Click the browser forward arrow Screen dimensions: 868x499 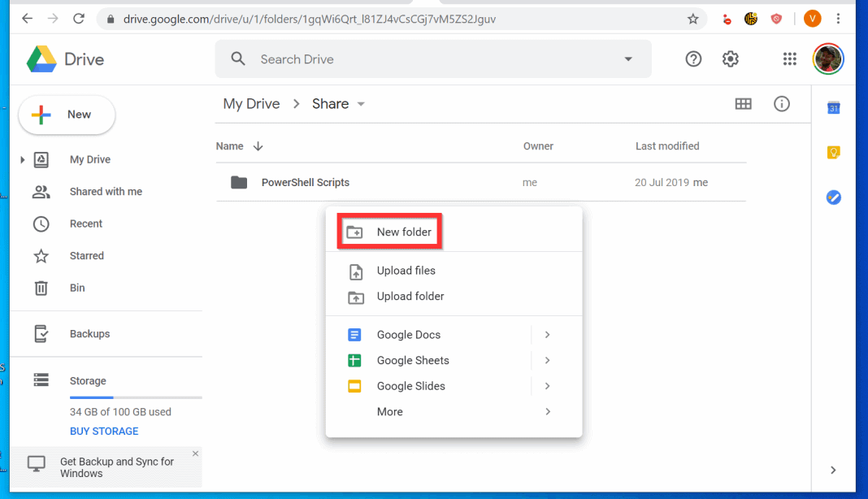[53, 19]
